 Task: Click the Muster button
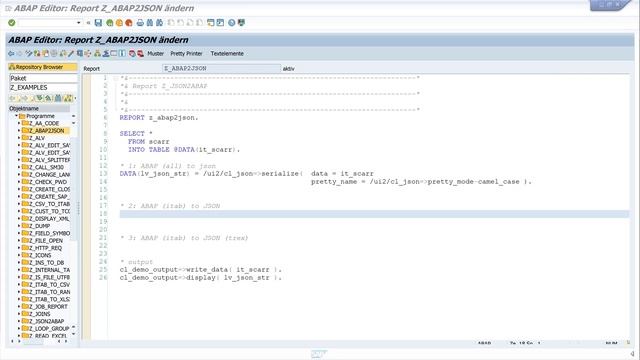(156, 53)
